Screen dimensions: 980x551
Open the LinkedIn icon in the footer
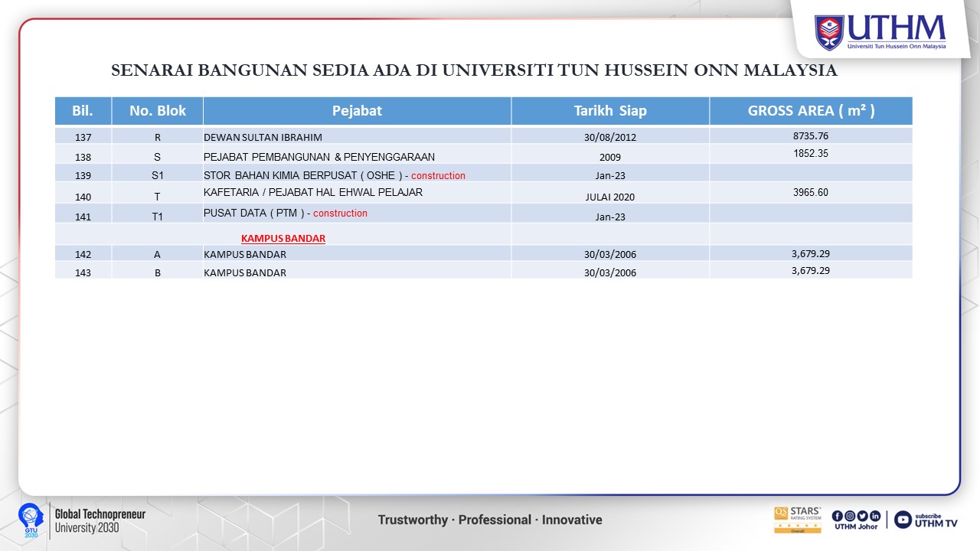(x=874, y=516)
